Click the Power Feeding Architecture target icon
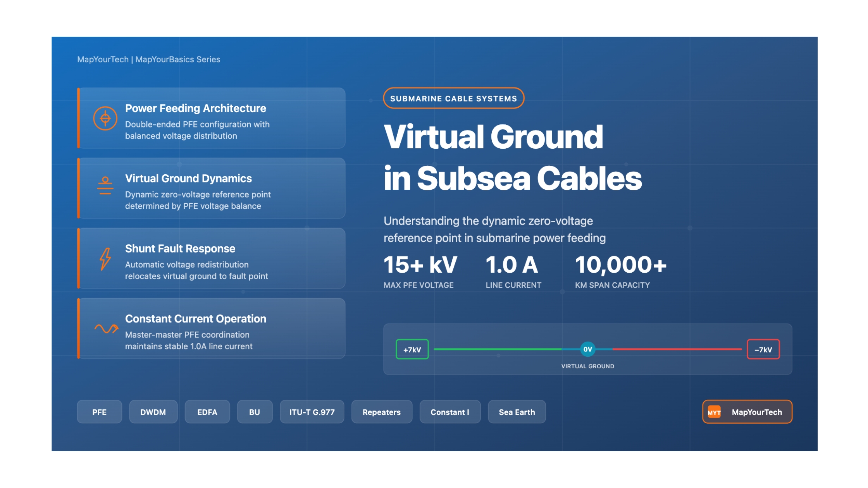This screenshot has height=488, width=868. 105,119
